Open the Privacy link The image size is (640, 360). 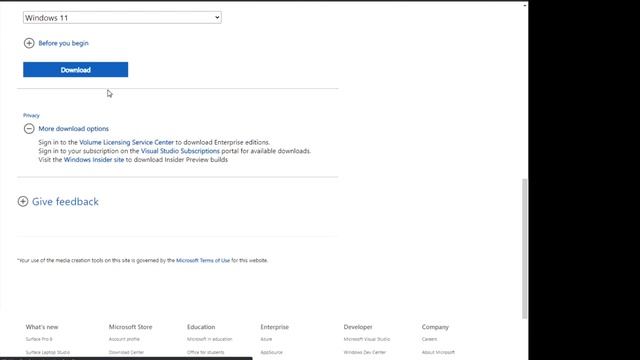point(31,116)
